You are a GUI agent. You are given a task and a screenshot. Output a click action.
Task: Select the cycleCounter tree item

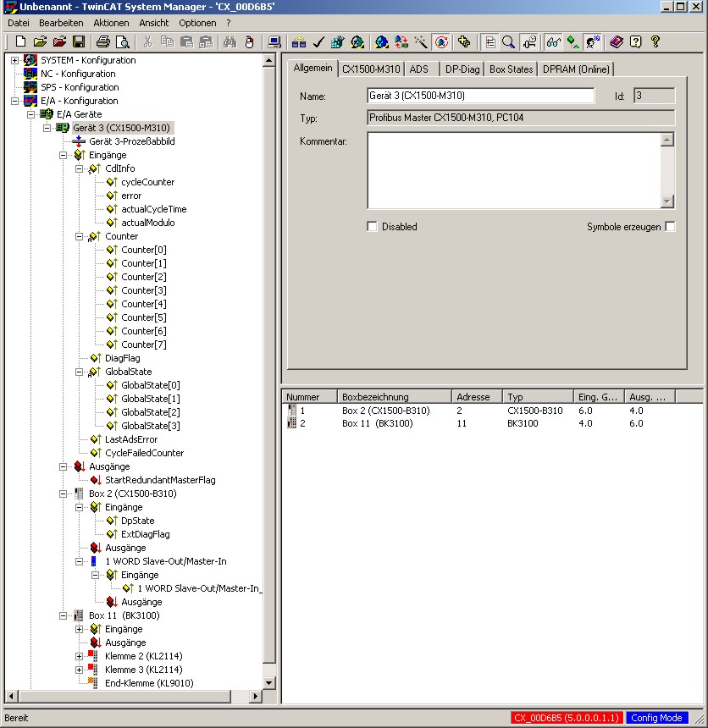point(147,182)
